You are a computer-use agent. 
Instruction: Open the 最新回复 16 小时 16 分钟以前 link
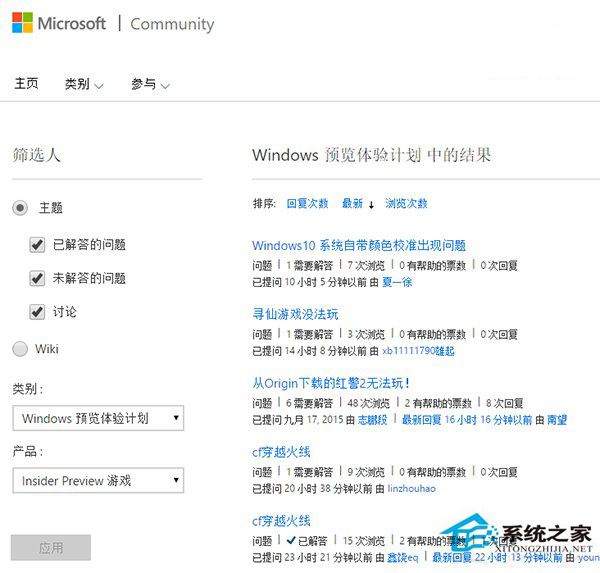click(x=467, y=420)
